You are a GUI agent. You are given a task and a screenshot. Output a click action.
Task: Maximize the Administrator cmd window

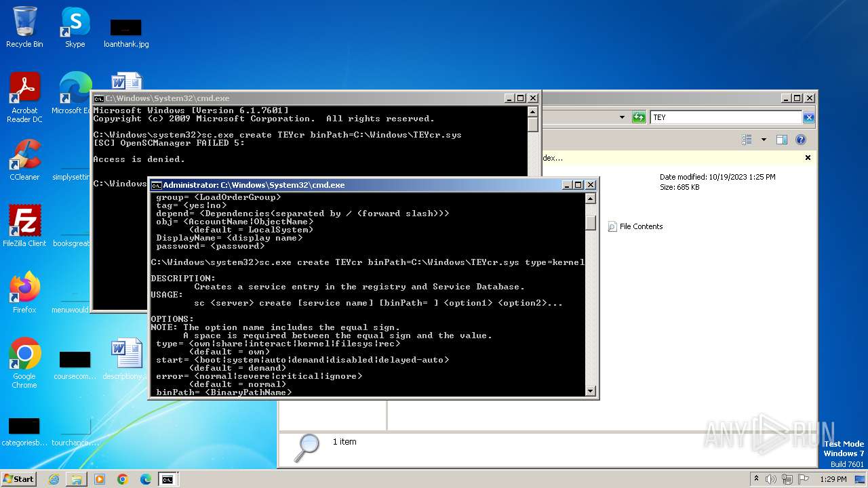click(578, 185)
